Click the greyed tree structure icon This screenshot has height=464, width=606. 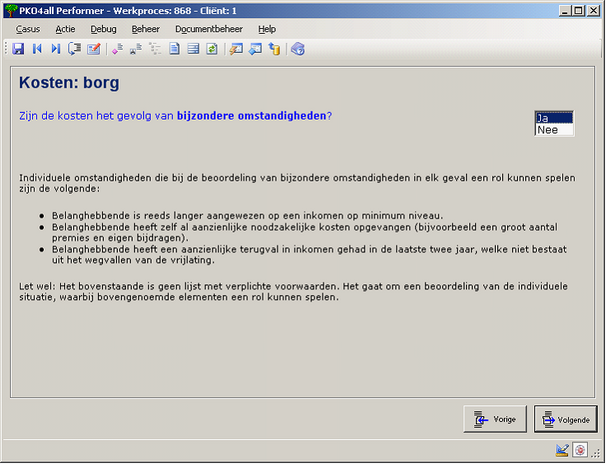pyautogui.click(x=155, y=49)
